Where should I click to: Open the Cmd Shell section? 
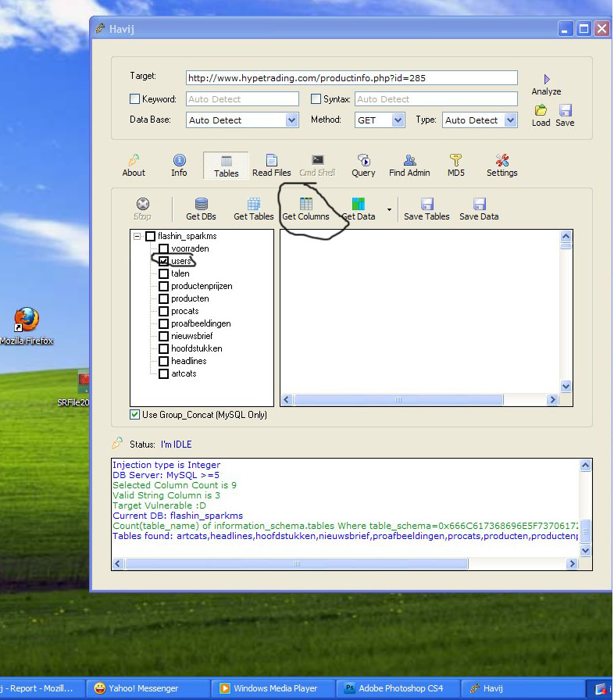[318, 166]
